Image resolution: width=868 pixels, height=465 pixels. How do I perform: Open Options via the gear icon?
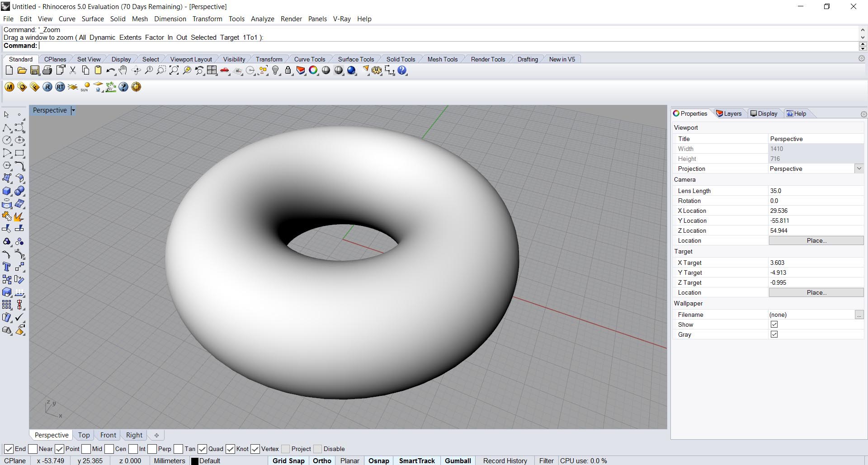[x=377, y=70]
